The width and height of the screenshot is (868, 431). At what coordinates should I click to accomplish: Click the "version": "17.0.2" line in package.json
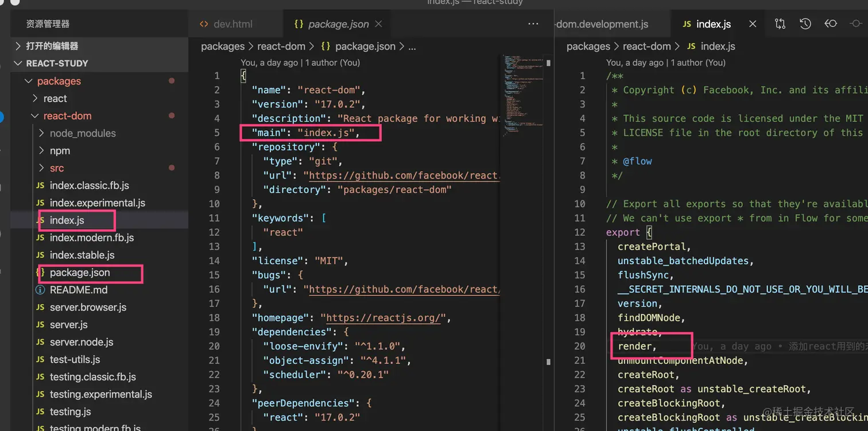(308, 104)
